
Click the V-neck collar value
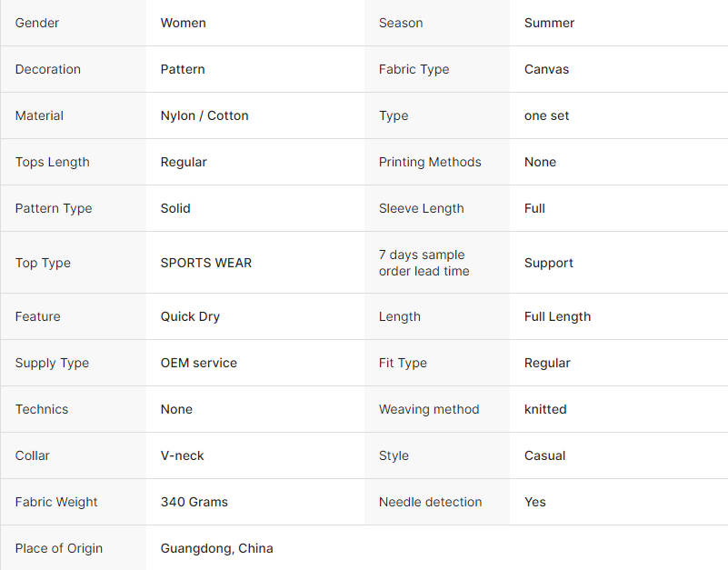coord(182,455)
